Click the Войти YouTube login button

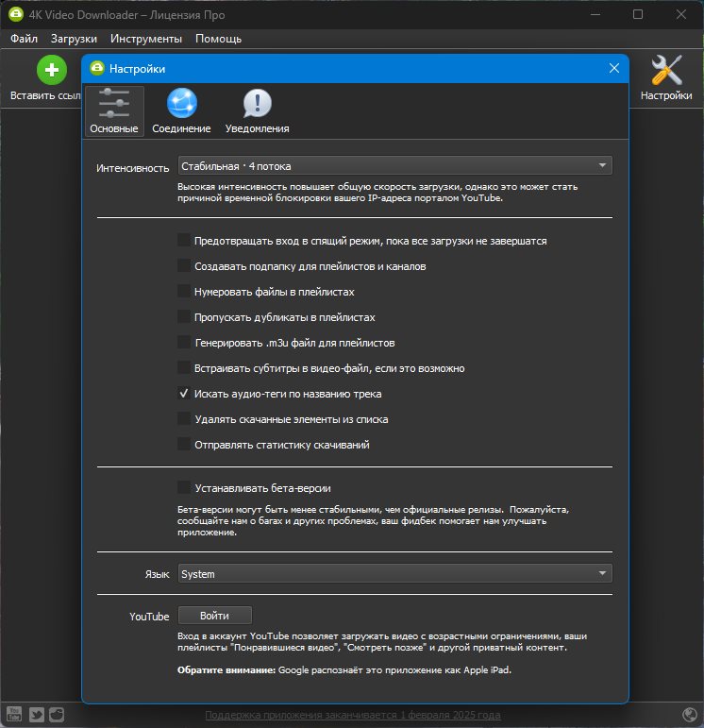(x=215, y=616)
